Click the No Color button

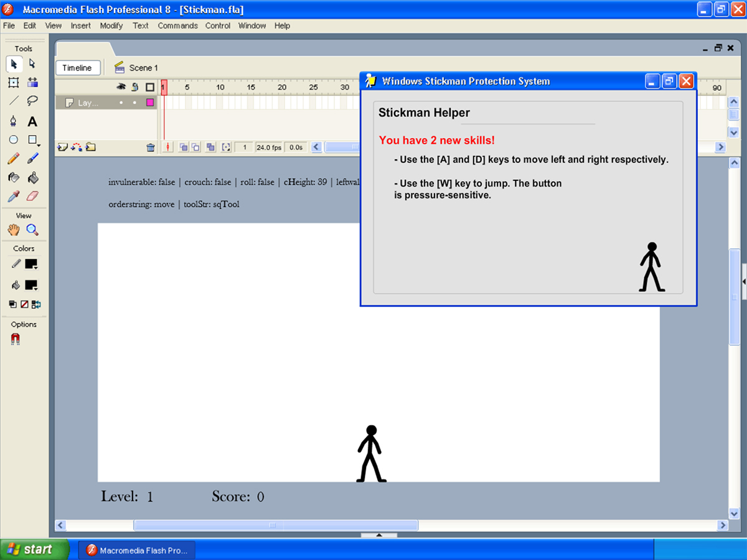coord(24,304)
